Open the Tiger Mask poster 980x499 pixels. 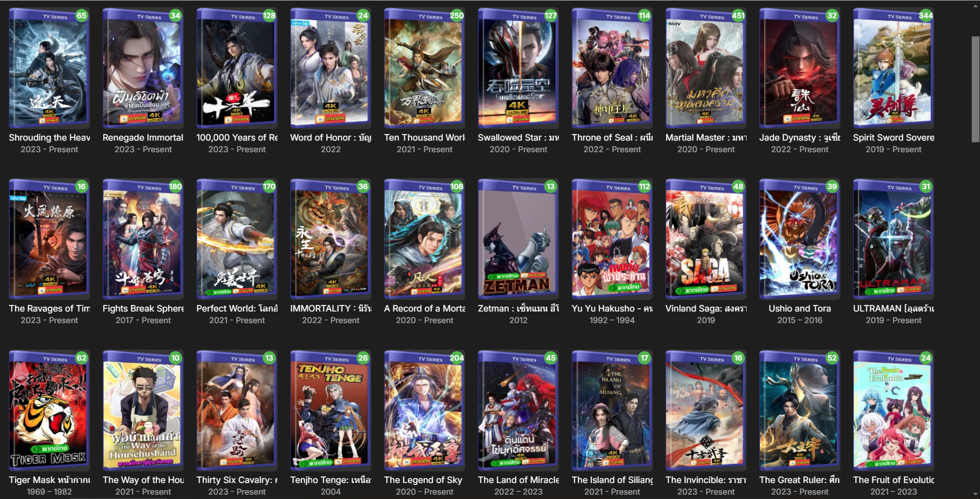click(49, 411)
